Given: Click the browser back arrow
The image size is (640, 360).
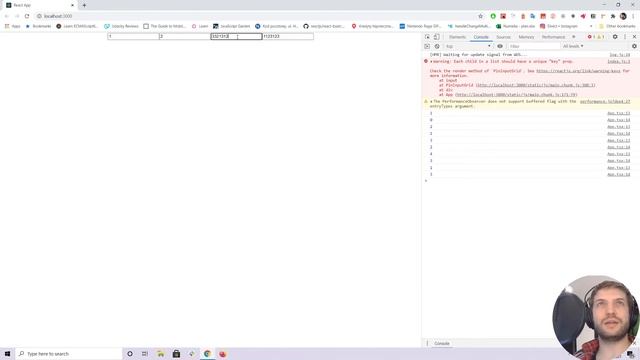Looking at the screenshot, I should pos(7,16).
